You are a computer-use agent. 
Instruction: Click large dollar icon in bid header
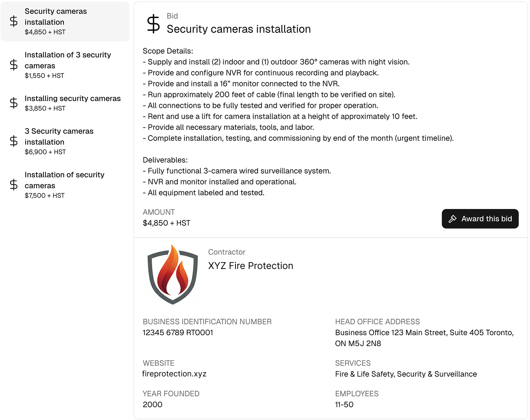[153, 24]
